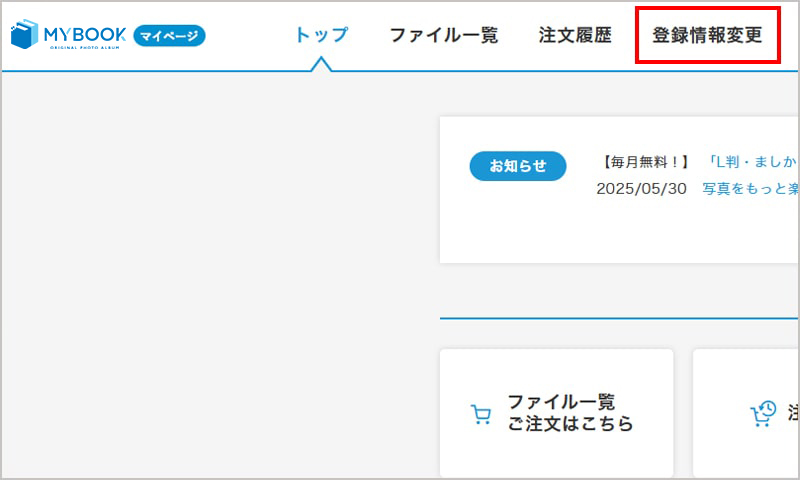800x480 pixels.
Task: Open the 写真をもっと楽 notice link
Action: [751, 189]
